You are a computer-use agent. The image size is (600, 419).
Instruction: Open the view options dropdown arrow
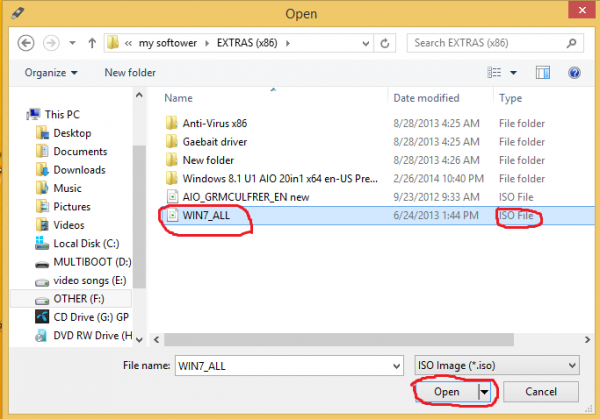pyautogui.click(x=514, y=73)
